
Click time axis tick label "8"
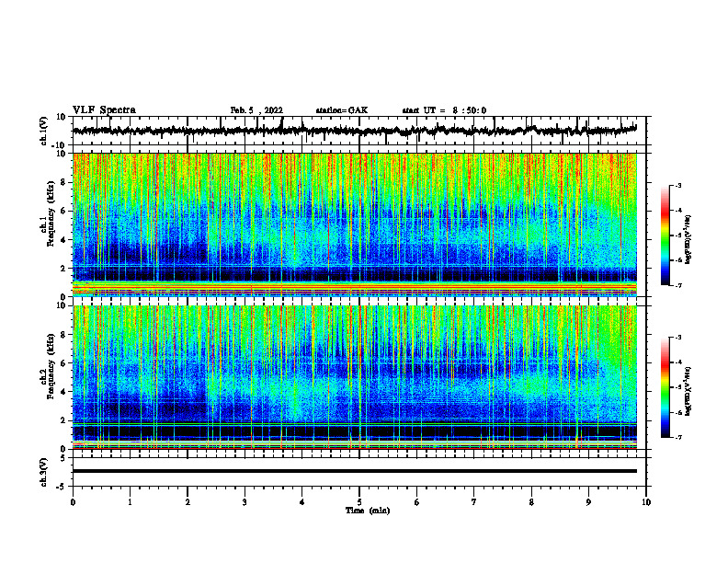tap(531, 502)
